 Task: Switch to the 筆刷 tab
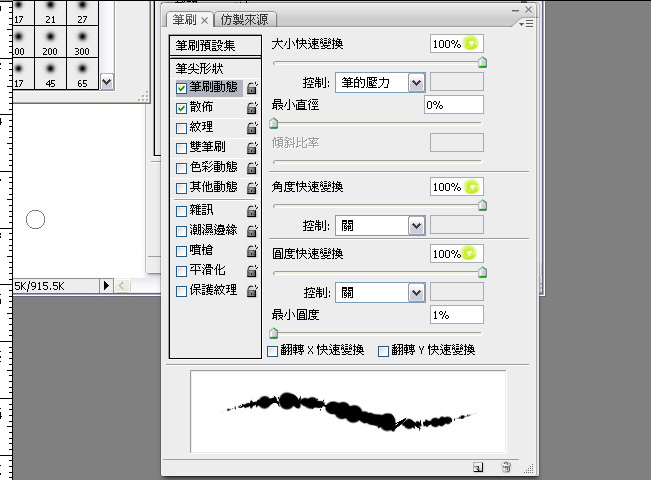[185, 20]
